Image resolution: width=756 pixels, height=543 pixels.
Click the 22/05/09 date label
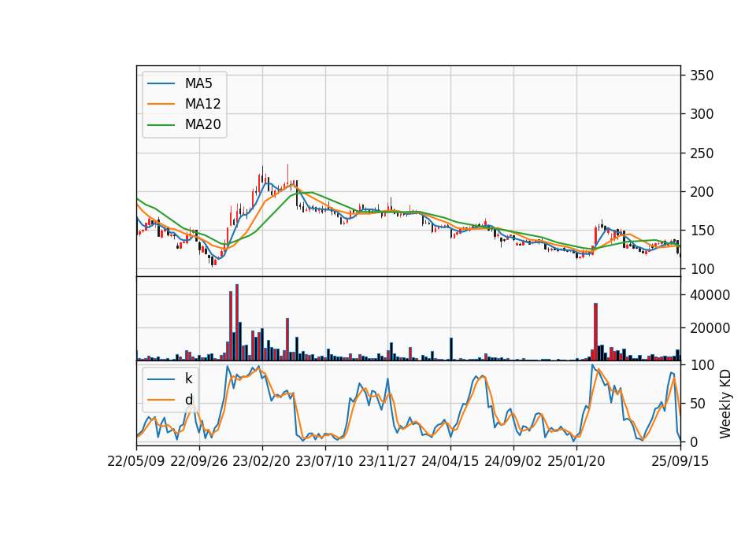[136, 461]
